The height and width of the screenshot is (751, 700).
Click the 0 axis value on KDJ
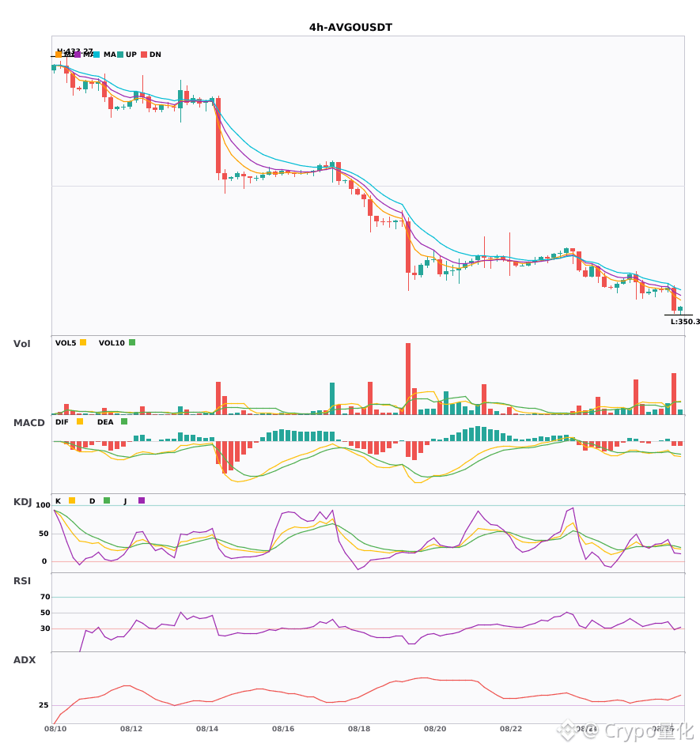[x=44, y=561]
